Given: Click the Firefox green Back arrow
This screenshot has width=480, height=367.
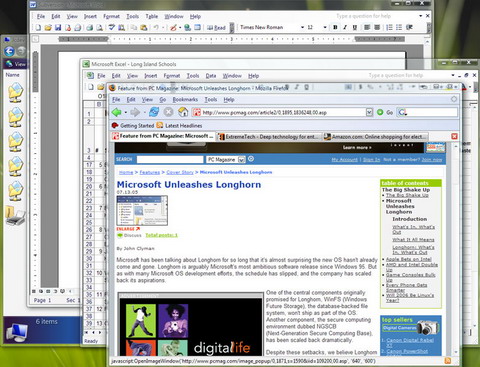Looking at the screenshot, I should 116,112.
